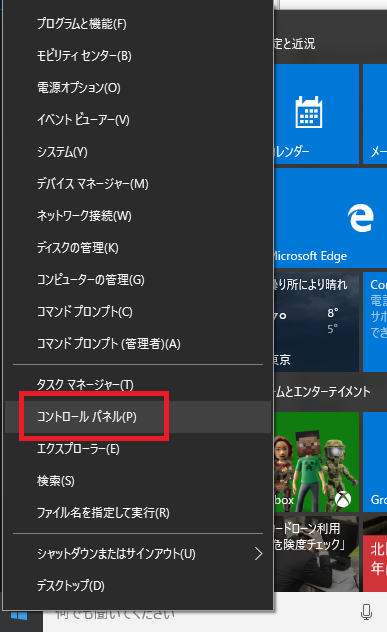Click the submenu chevron arrow for shutdown options
This screenshot has height=632, width=387.
pyautogui.click(x=258, y=553)
